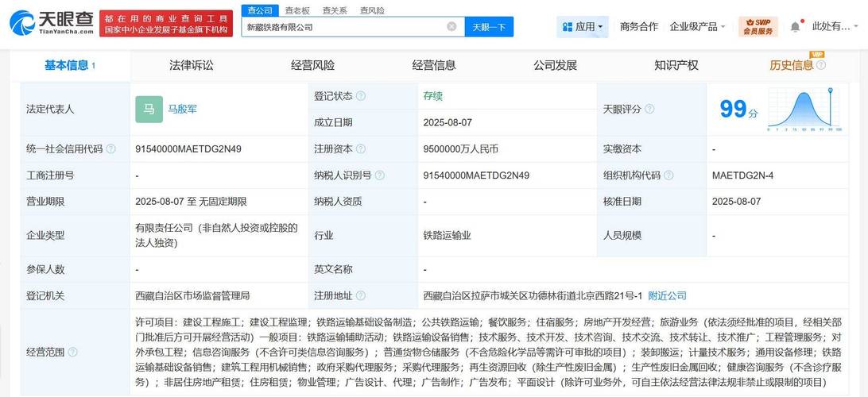868x397 pixels.
Task: Click the help icon beside 纳税人识别号
Action: [x=379, y=175]
